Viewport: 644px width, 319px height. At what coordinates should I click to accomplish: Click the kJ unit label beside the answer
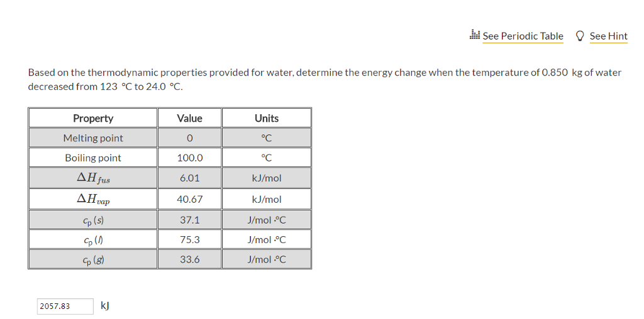pos(105,306)
